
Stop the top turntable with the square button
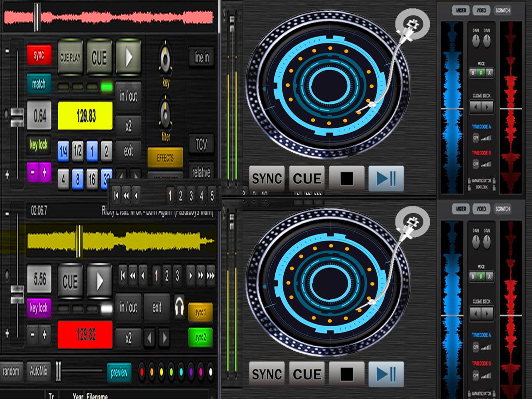coord(347,178)
